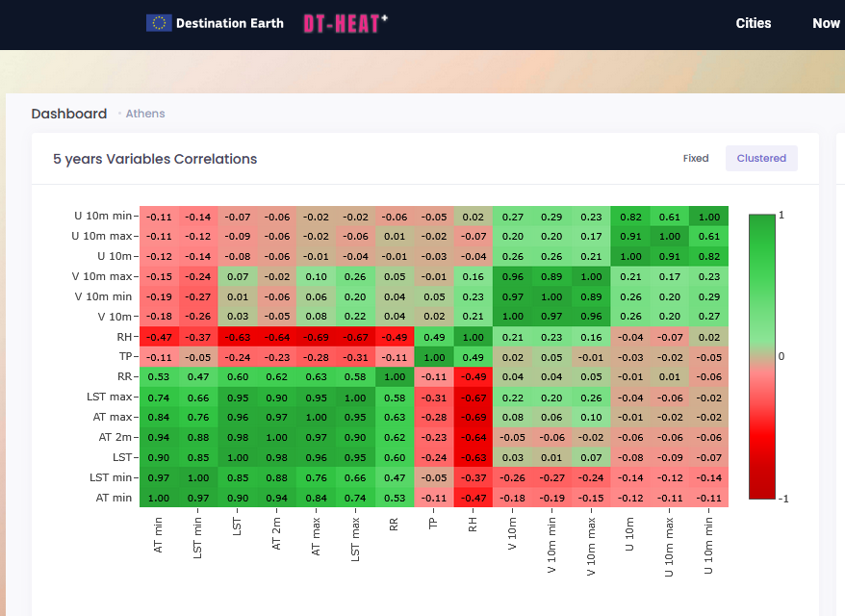This screenshot has width=845, height=616.
Task: Select the Athens breadcrumb link
Action: tap(145, 114)
